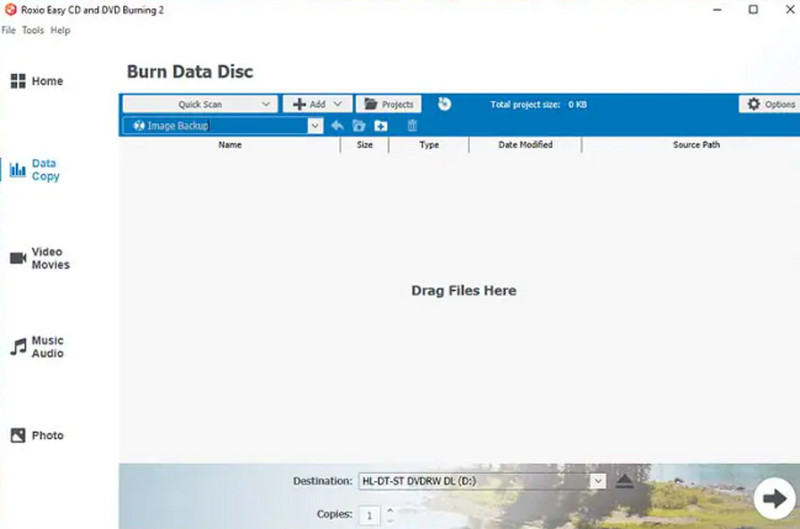
Task: Open the Tools menu
Action: 33,31
